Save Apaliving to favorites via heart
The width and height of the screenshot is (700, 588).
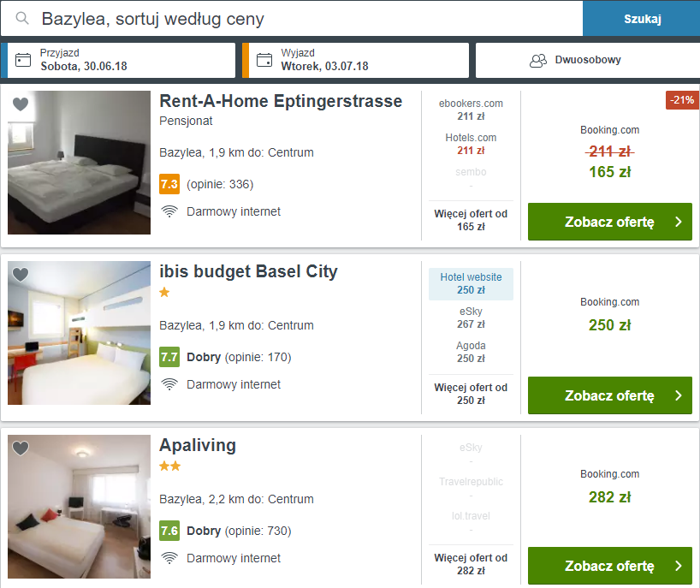pos(21,448)
